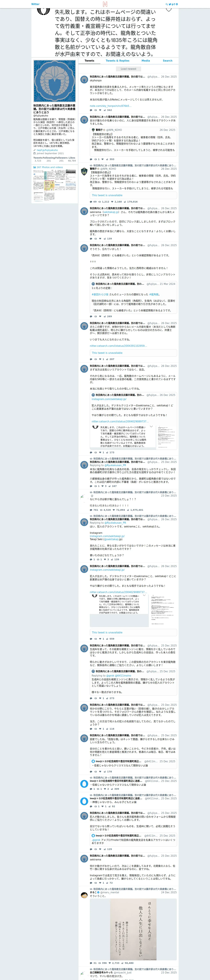
Task: Open the large family-crest profile picture
Action: pos(54,81)
